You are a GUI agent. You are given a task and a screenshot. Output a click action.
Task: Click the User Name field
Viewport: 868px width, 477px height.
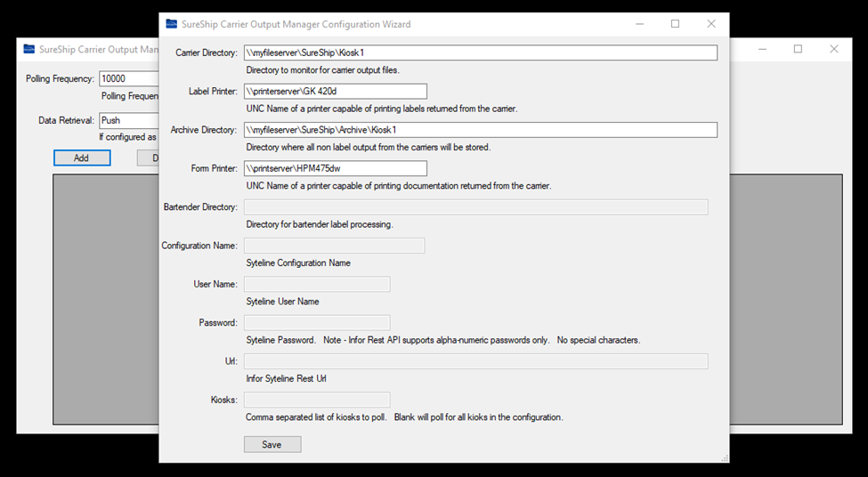coord(317,284)
